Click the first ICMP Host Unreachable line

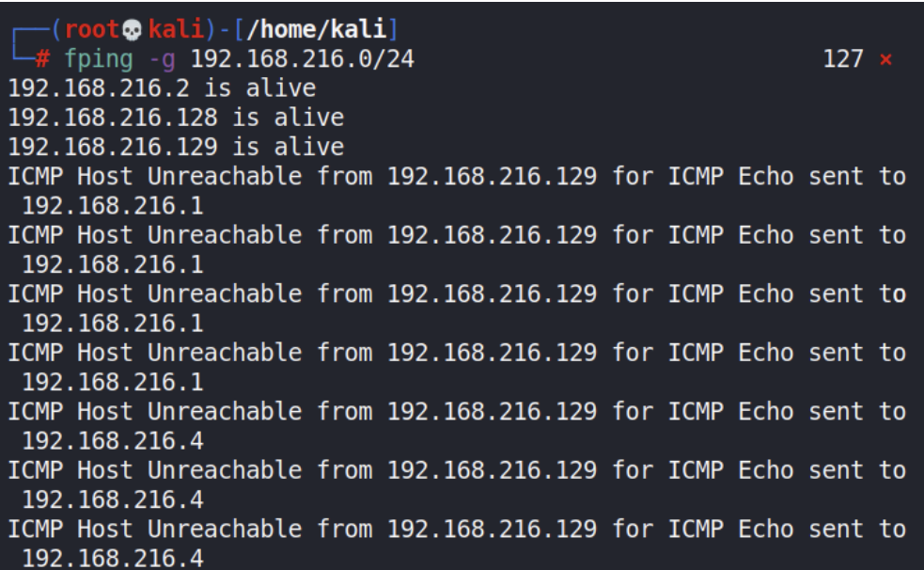(x=457, y=176)
